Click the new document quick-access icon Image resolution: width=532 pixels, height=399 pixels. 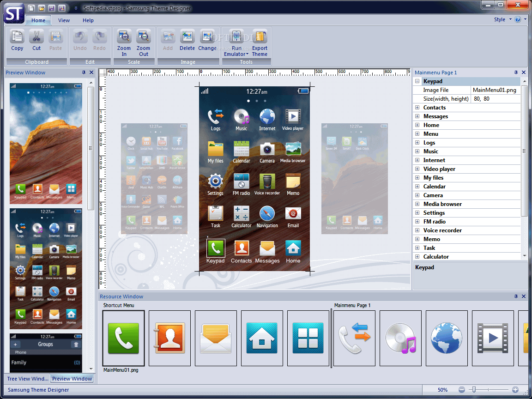click(x=31, y=8)
